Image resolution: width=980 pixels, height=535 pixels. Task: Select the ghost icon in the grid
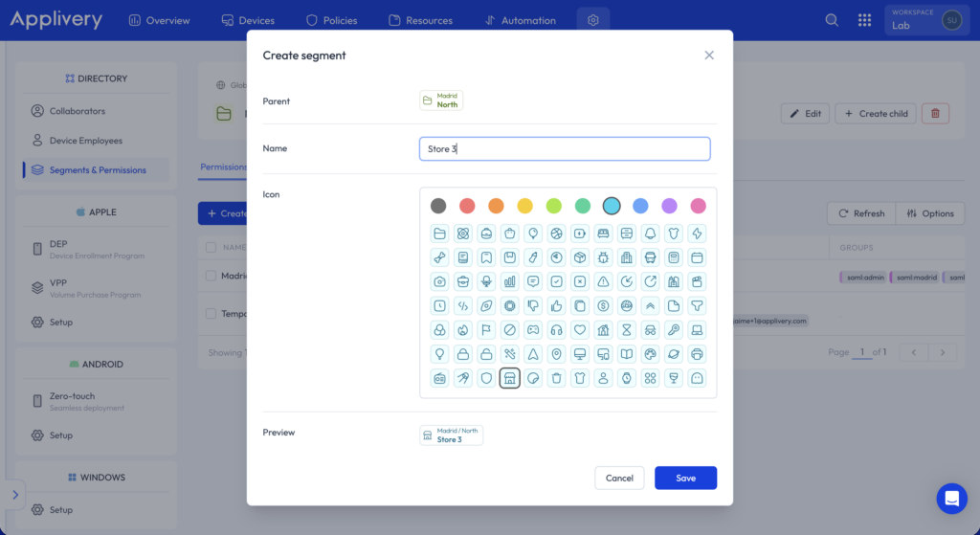(x=697, y=378)
